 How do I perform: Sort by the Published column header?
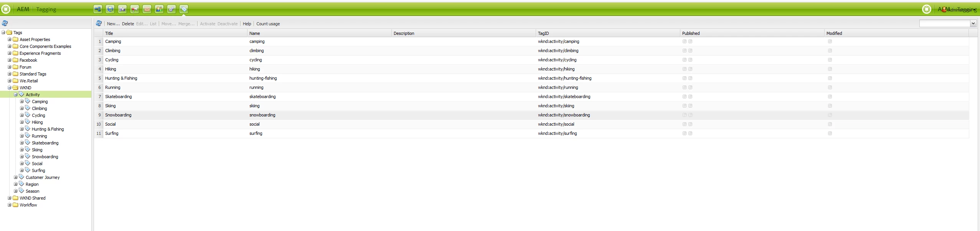[x=752, y=33]
